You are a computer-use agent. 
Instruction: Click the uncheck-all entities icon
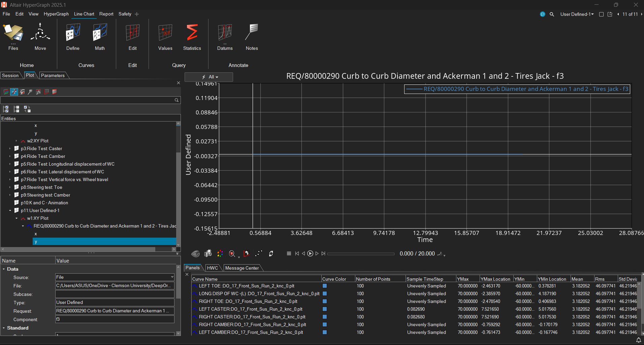click(x=17, y=109)
